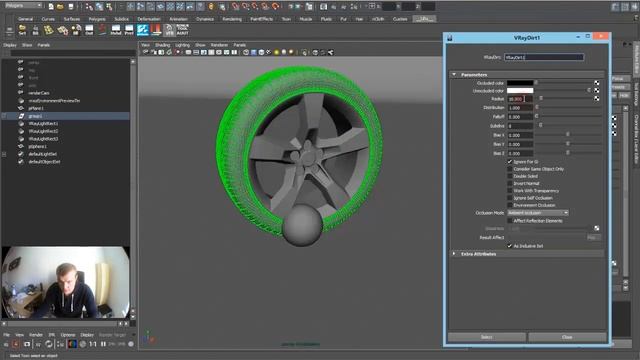The width and height of the screenshot is (640, 360).
Task: Click the Set shelf icon
Action: pyautogui.click(x=22, y=30)
